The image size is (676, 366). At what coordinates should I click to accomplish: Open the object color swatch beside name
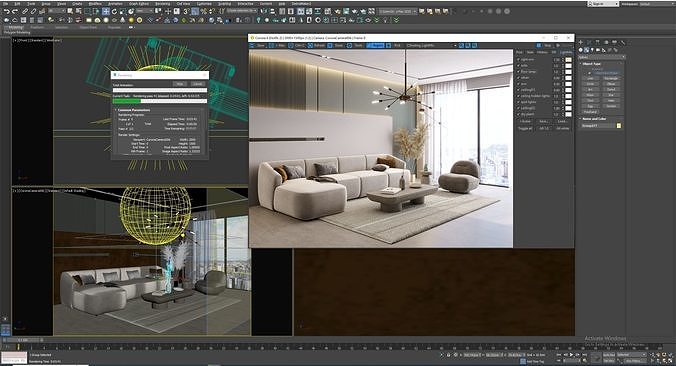619,125
